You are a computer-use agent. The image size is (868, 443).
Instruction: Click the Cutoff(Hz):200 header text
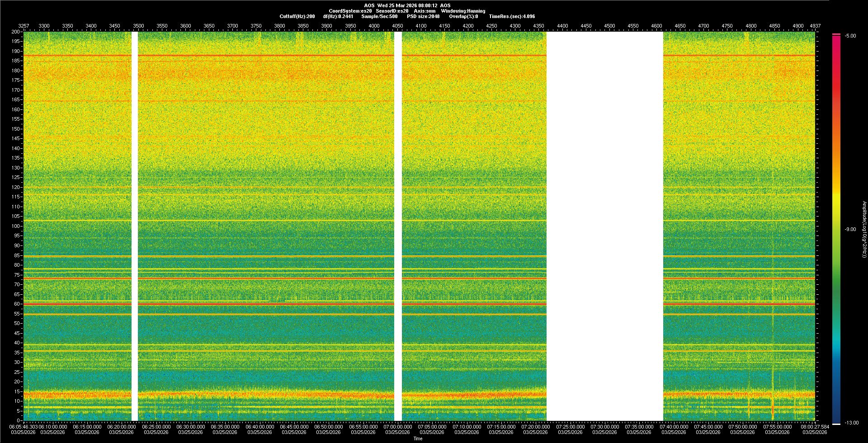coord(297,16)
